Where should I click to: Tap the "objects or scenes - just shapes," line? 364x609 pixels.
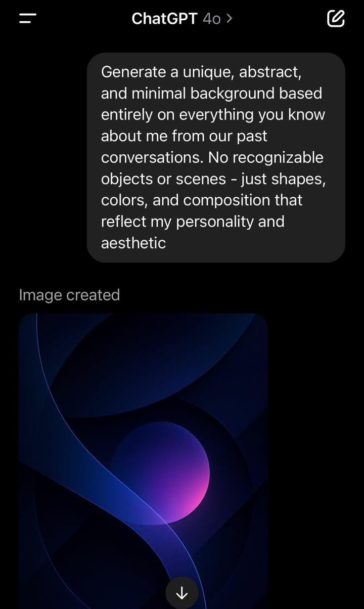pos(213,179)
